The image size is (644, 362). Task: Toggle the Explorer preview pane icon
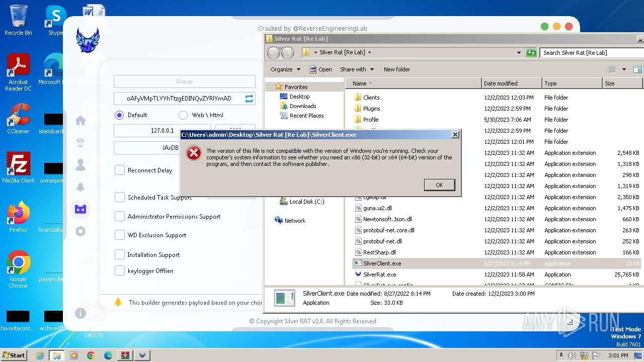pos(637,69)
